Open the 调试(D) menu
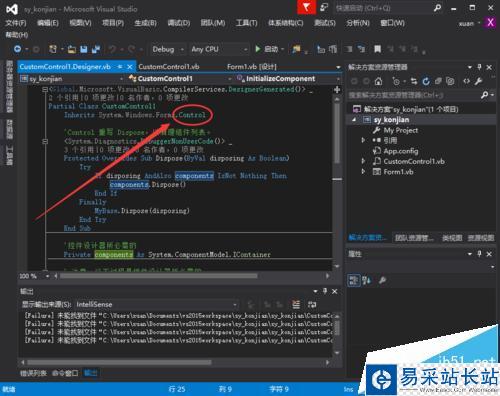 [179, 23]
